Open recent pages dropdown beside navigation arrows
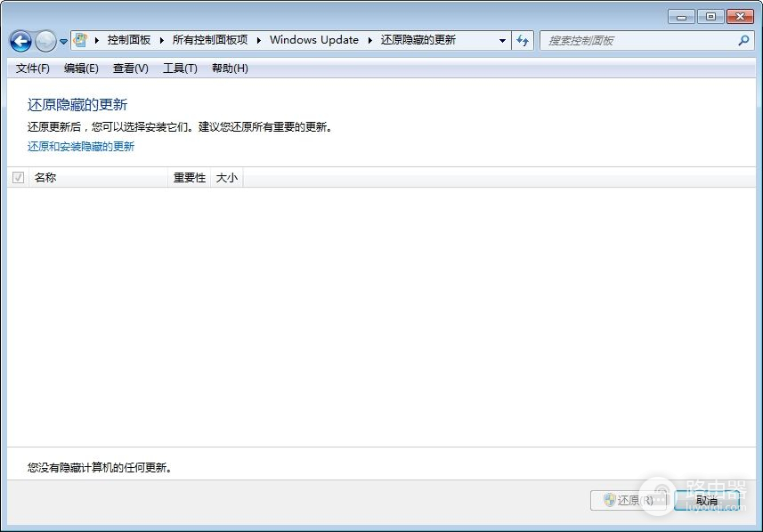Viewport: 763px width, 532px height. pyautogui.click(x=63, y=41)
